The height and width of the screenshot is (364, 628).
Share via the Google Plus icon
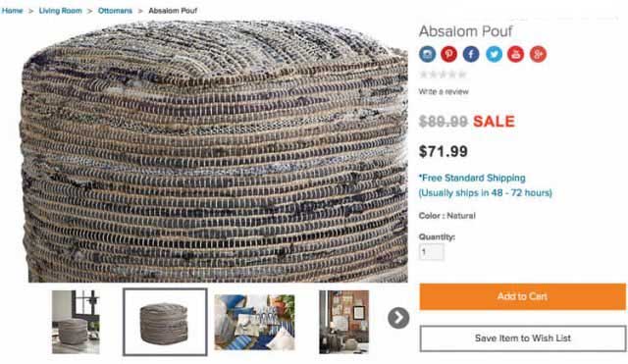(539, 54)
